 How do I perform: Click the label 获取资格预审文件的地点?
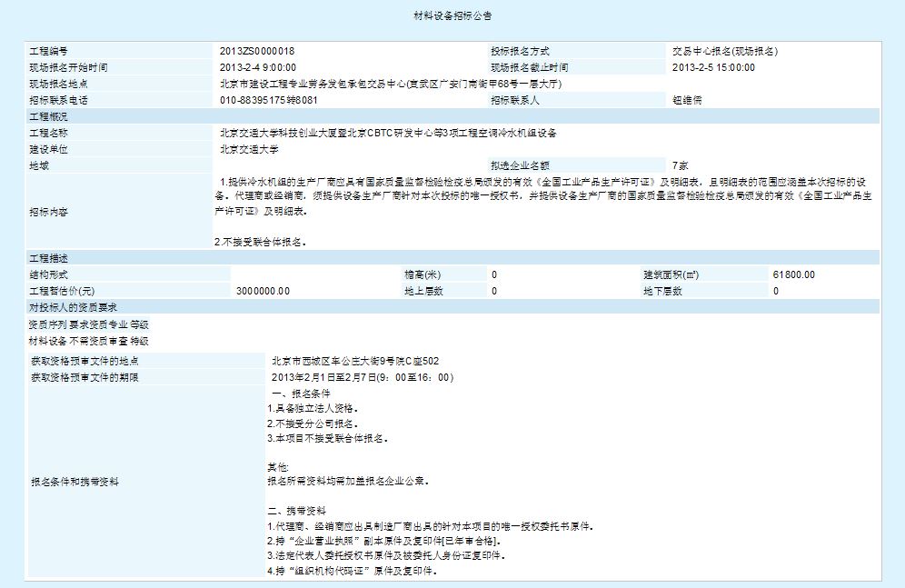pyautogui.click(x=85, y=361)
